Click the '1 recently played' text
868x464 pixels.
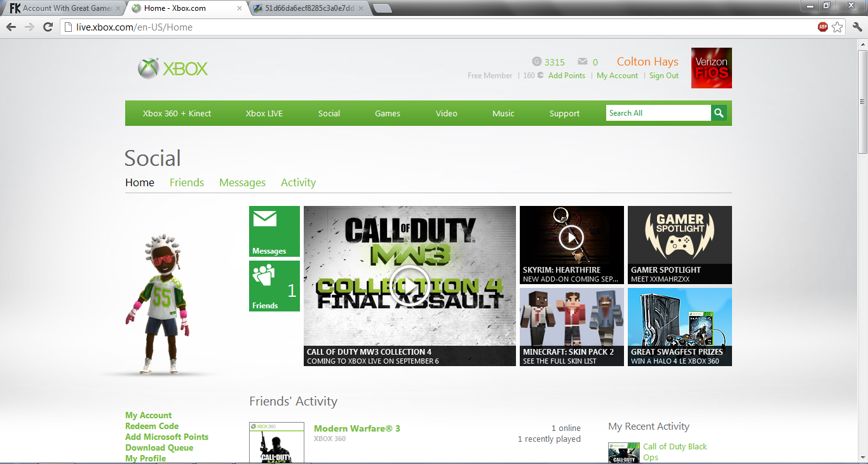tap(549, 439)
